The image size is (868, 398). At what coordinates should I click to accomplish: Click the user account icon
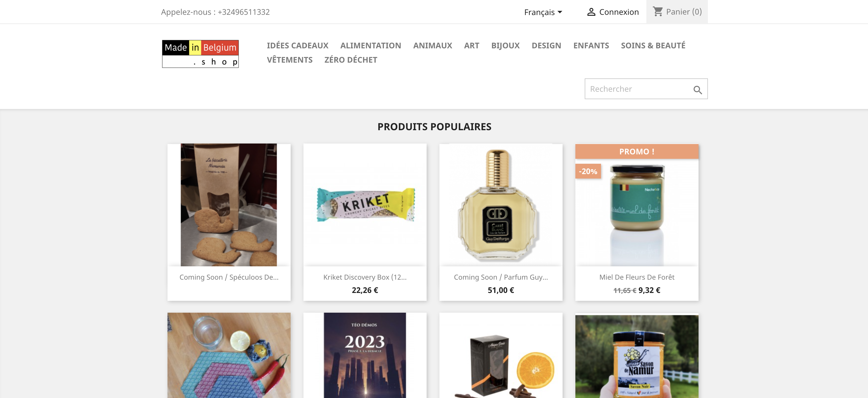pyautogui.click(x=591, y=12)
